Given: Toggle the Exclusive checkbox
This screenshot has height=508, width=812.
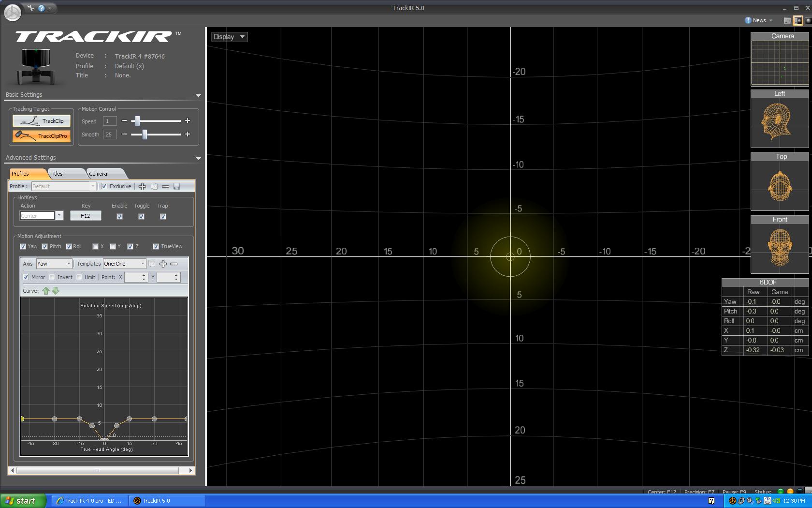Looking at the screenshot, I should tap(104, 186).
